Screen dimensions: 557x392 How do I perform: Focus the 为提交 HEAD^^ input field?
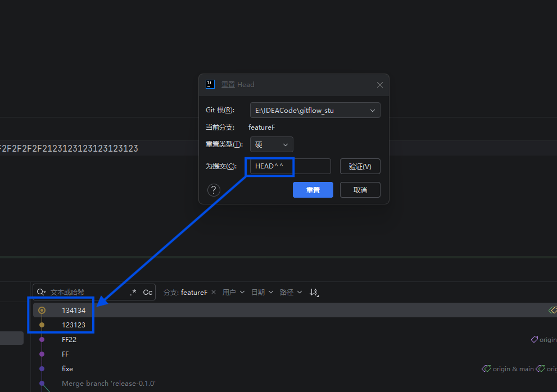tap(290, 166)
